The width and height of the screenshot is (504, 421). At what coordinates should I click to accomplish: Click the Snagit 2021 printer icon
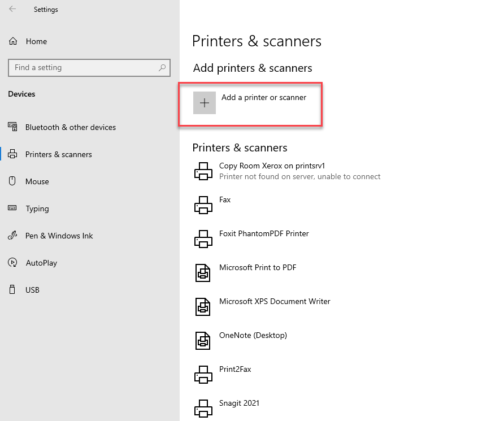click(x=203, y=408)
